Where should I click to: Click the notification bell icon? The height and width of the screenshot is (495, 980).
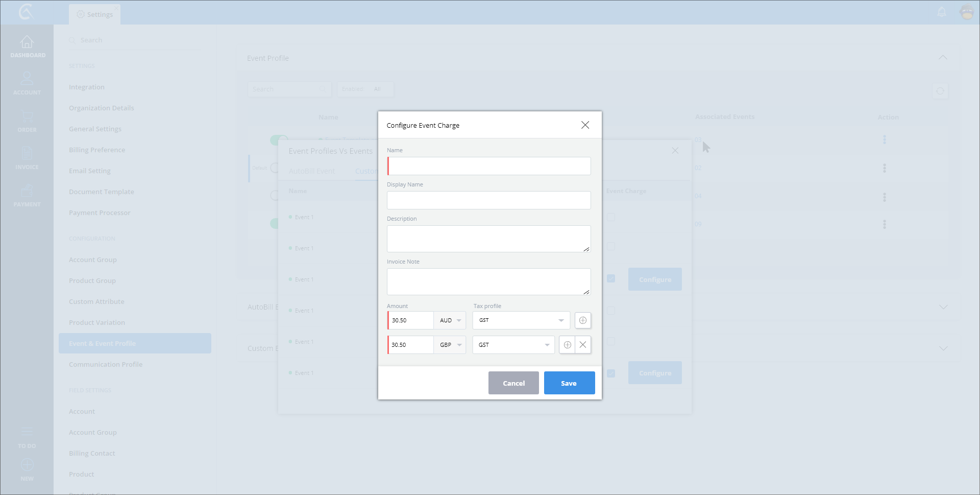[x=942, y=12]
